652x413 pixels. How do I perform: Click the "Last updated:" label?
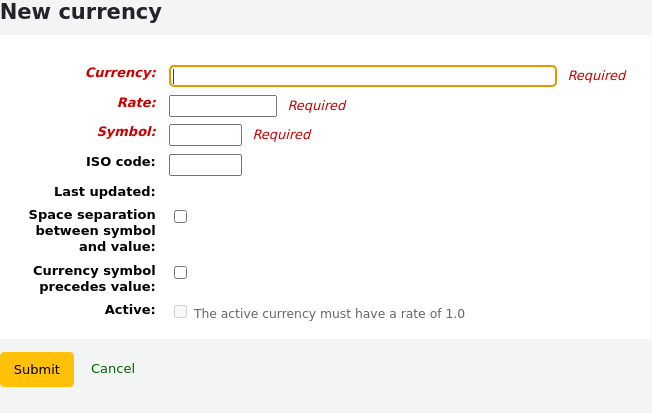click(x=104, y=191)
